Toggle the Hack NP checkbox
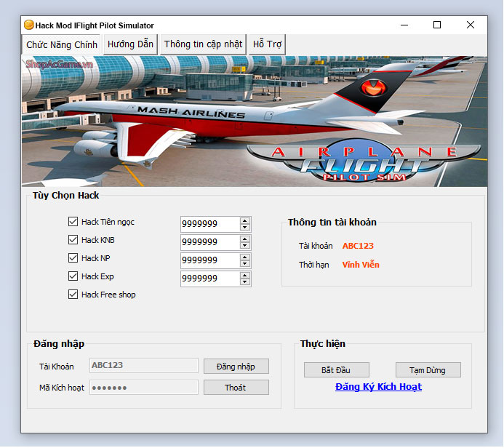The image size is (504, 448). click(73, 257)
